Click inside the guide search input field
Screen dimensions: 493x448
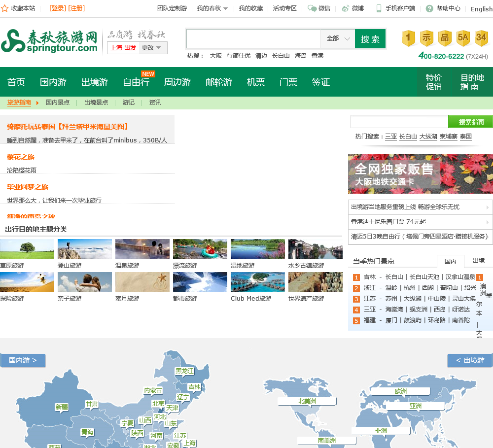pos(399,122)
